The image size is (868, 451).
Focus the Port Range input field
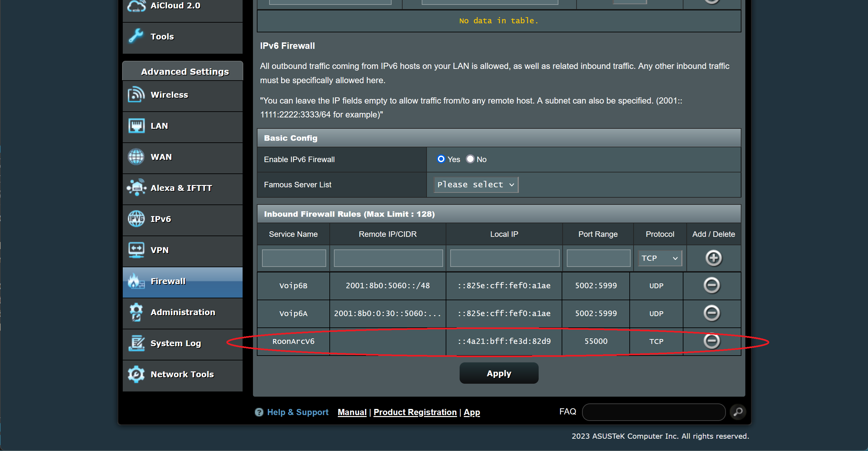[x=598, y=258]
